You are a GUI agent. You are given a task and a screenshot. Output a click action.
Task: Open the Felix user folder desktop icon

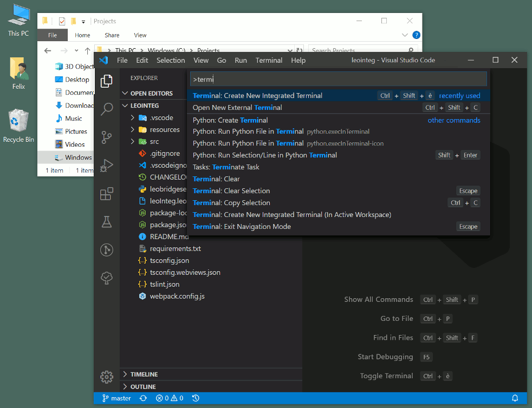coord(18,73)
